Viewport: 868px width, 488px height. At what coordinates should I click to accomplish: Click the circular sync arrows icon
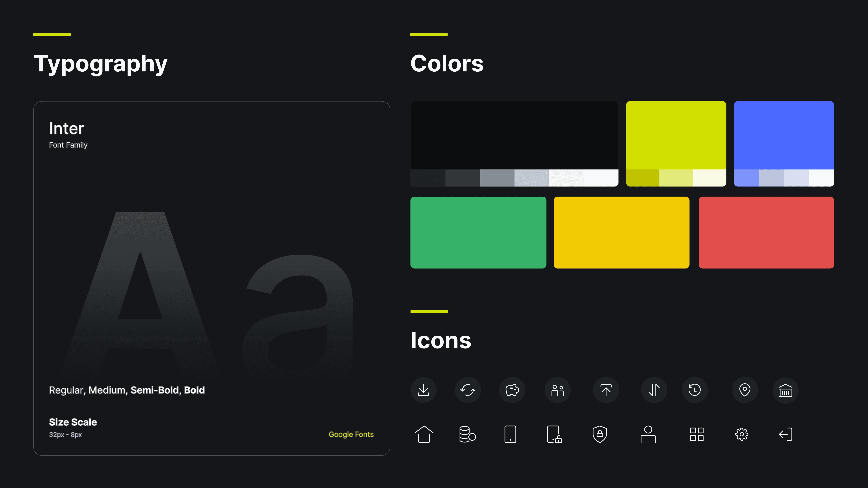[468, 390]
